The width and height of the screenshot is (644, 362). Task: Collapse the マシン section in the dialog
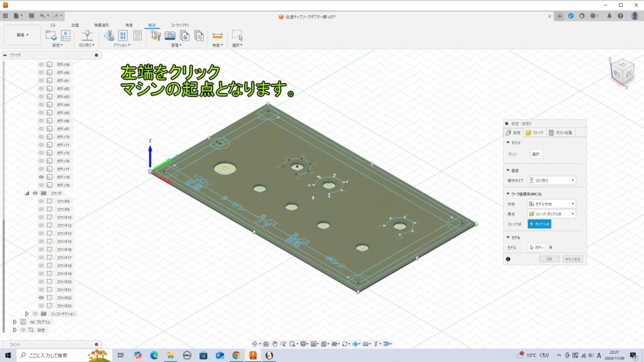(508, 143)
